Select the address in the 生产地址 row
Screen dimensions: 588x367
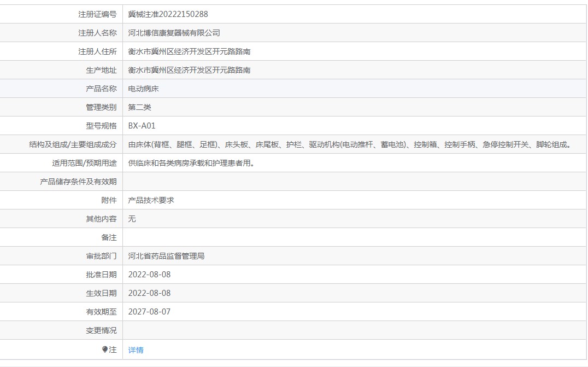(190, 70)
